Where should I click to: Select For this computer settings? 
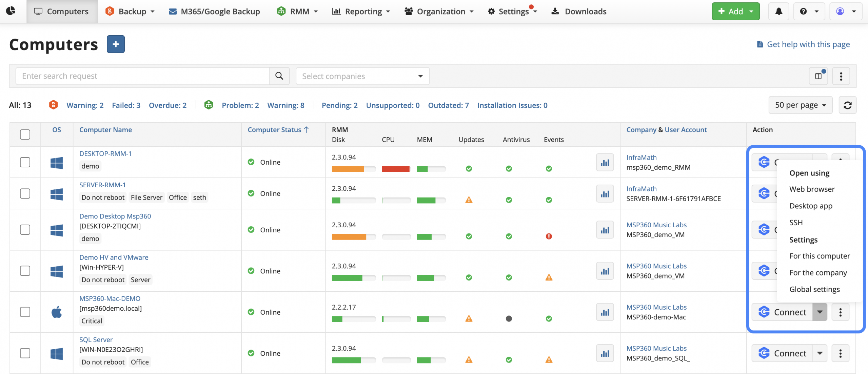pyautogui.click(x=820, y=256)
